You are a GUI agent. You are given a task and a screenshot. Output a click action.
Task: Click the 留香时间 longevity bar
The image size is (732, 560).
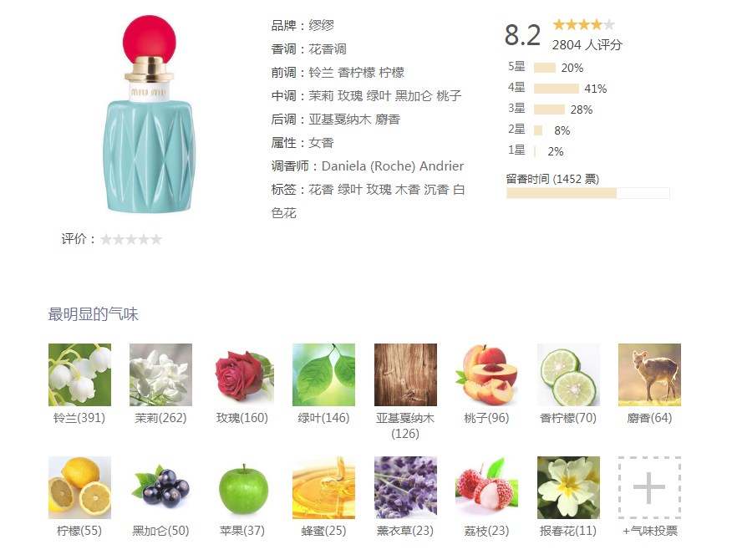(588, 193)
